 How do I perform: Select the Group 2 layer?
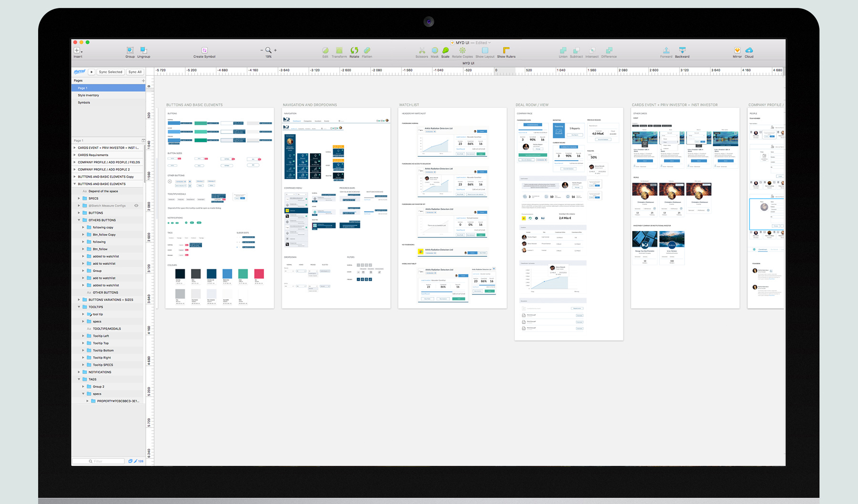pos(98,386)
